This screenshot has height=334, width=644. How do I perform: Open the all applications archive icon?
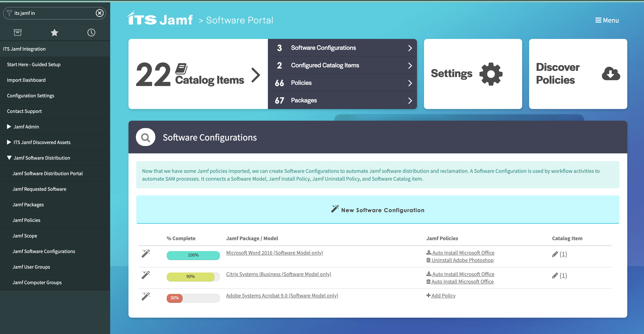[18, 33]
